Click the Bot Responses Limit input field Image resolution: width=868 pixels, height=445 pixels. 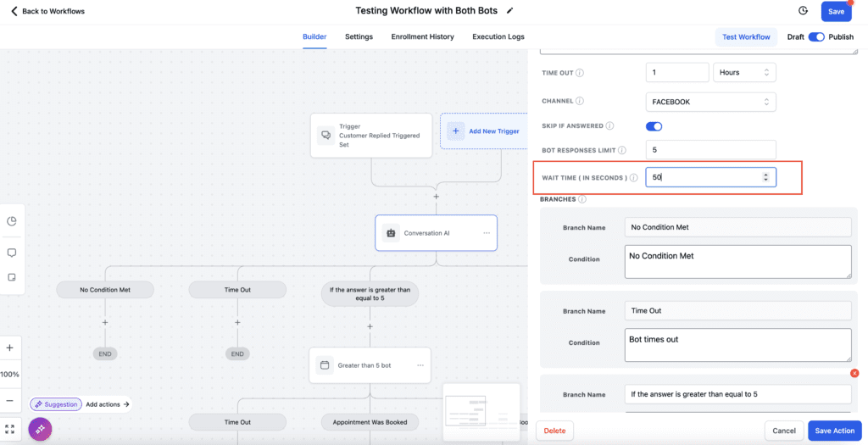[710, 150]
